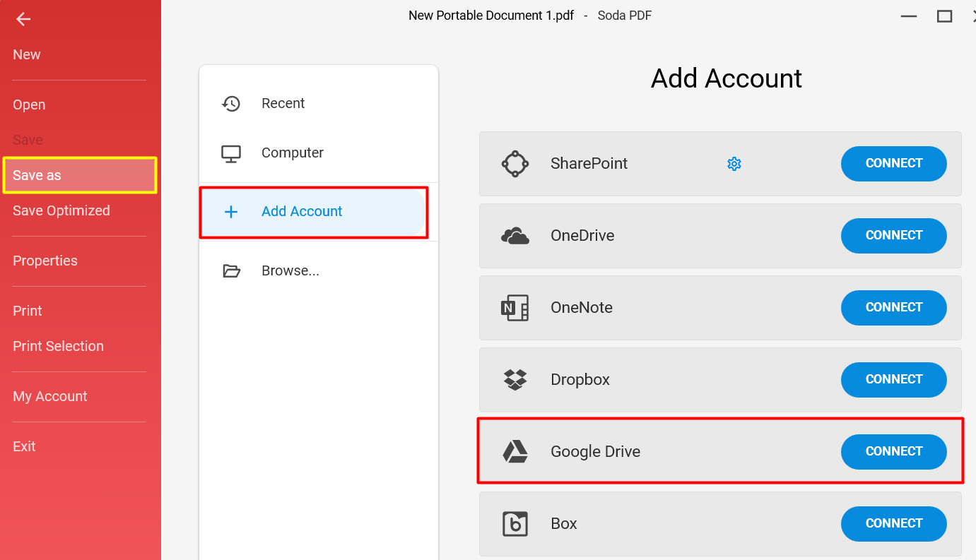Image resolution: width=976 pixels, height=560 pixels.
Task: Open SharePoint settings gear
Action: pos(734,164)
